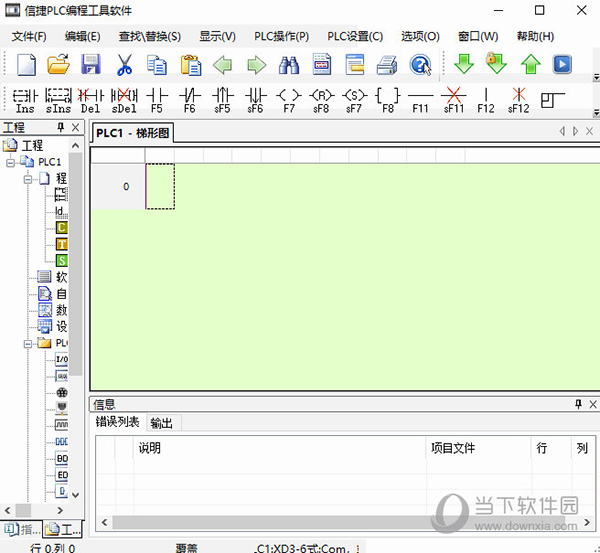The height and width of the screenshot is (553, 600).
Task: Select the ED tree item
Action: coord(62,475)
